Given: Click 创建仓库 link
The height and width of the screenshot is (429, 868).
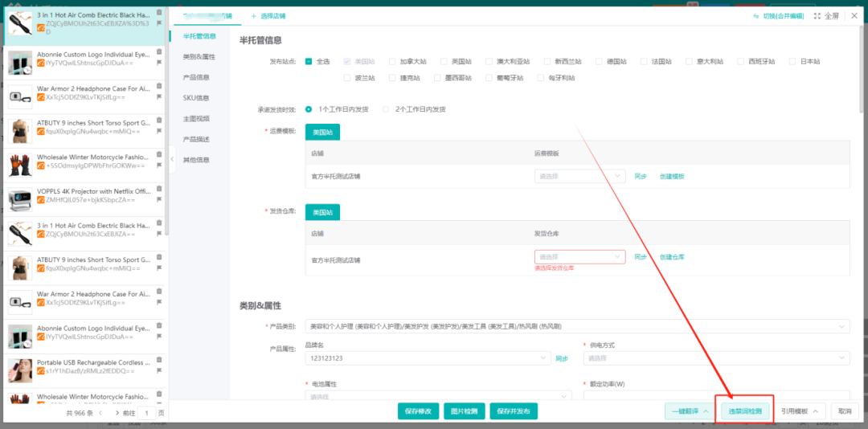Looking at the screenshot, I should click(672, 257).
